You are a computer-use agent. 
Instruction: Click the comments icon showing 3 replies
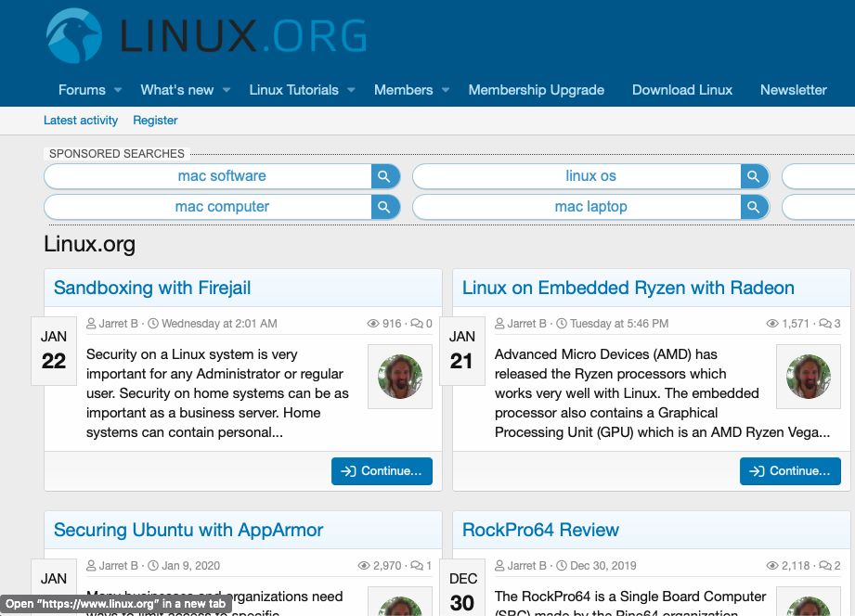tap(825, 324)
